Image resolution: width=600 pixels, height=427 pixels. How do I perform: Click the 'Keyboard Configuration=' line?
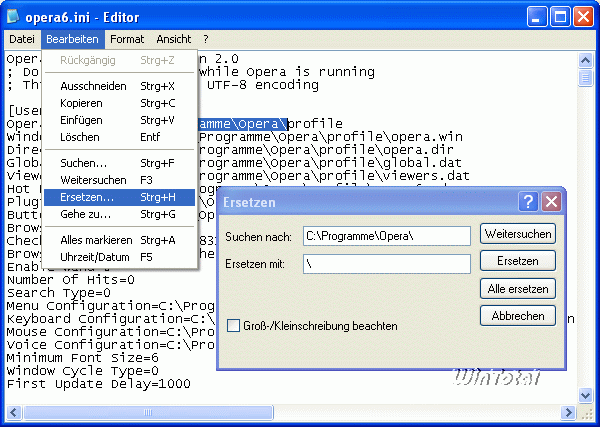pos(111,319)
